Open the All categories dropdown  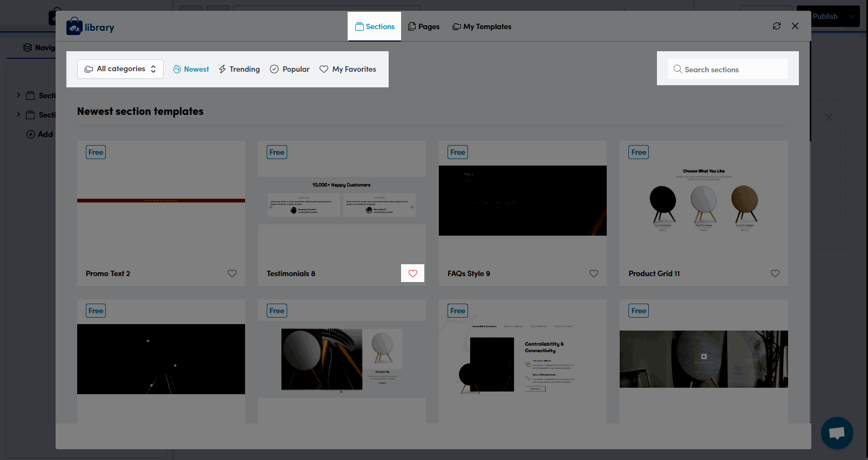120,69
